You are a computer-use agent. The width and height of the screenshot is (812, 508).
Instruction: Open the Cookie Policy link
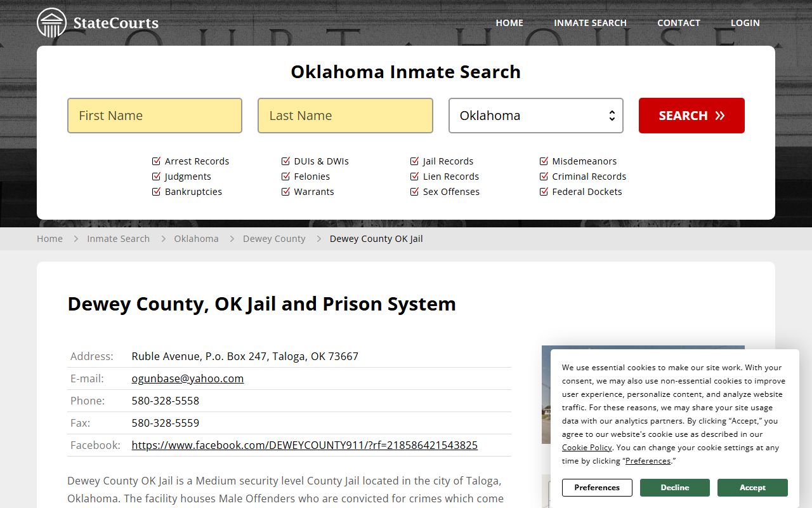point(587,448)
